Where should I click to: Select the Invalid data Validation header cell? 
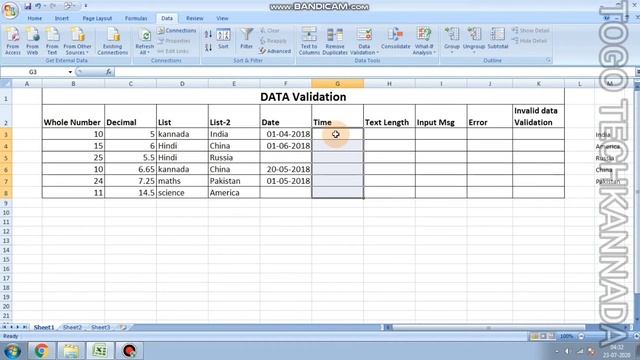[x=538, y=116]
